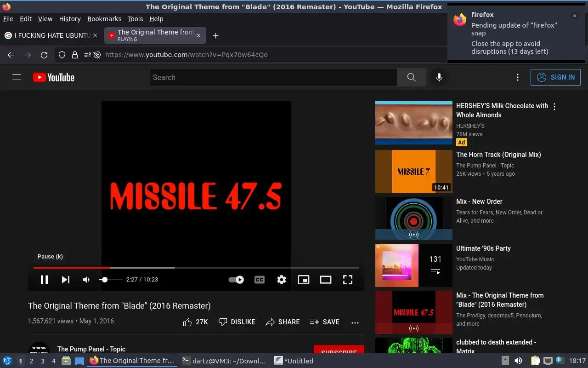Open clubbed to death extended Matrix video
Viewport: 588px width, 368px height.
pyautogui.click(x=496, y=347)
